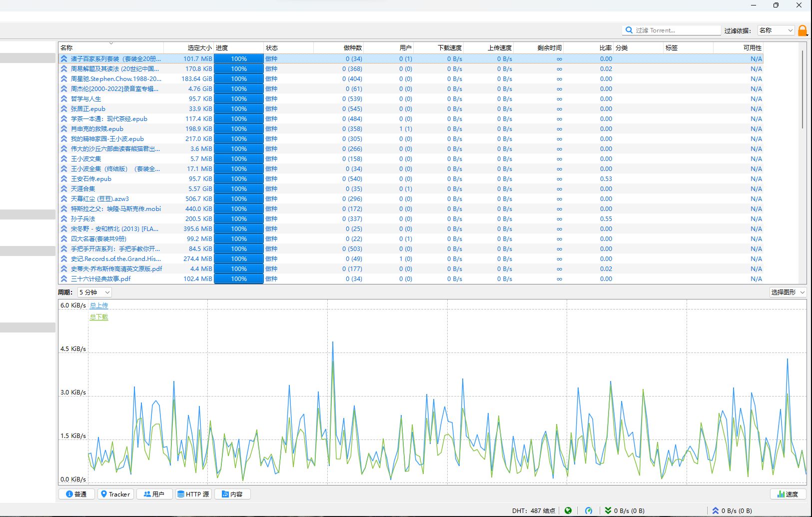Sort by 进度 column header
Viewport: 812px width, 517px height.
(x=239, y=47)
